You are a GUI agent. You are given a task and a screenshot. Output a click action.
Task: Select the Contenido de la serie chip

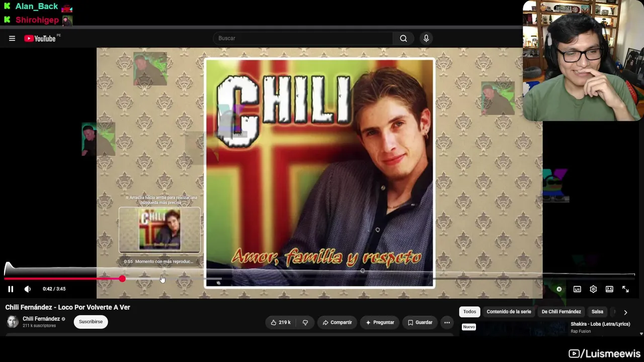pyautogui.click(x=509, y=312)
